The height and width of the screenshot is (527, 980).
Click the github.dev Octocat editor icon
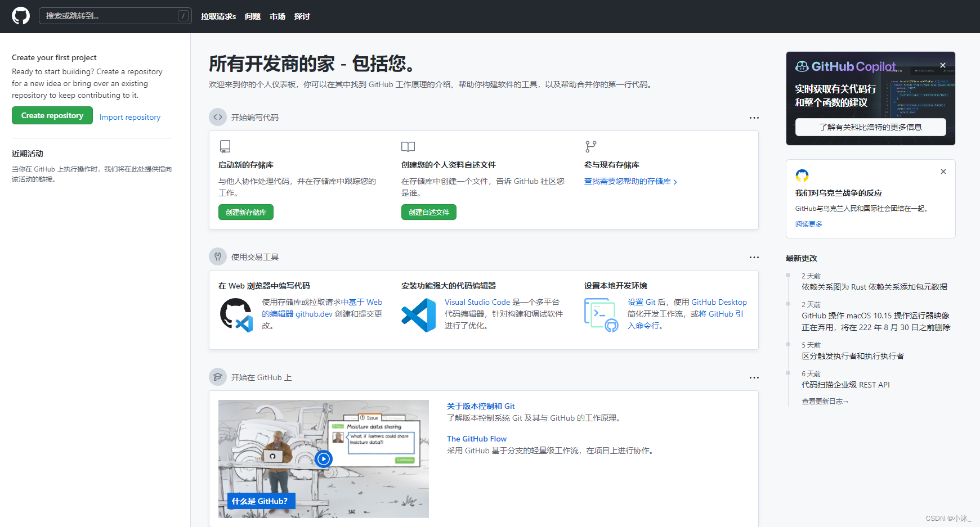click(x=236, y=314)
